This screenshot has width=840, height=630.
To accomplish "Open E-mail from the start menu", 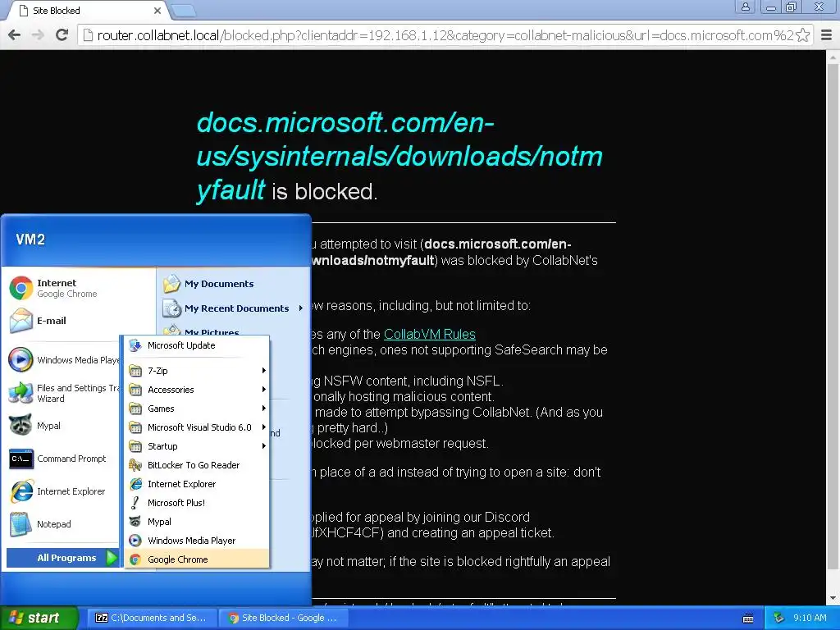I will point(80,321).
